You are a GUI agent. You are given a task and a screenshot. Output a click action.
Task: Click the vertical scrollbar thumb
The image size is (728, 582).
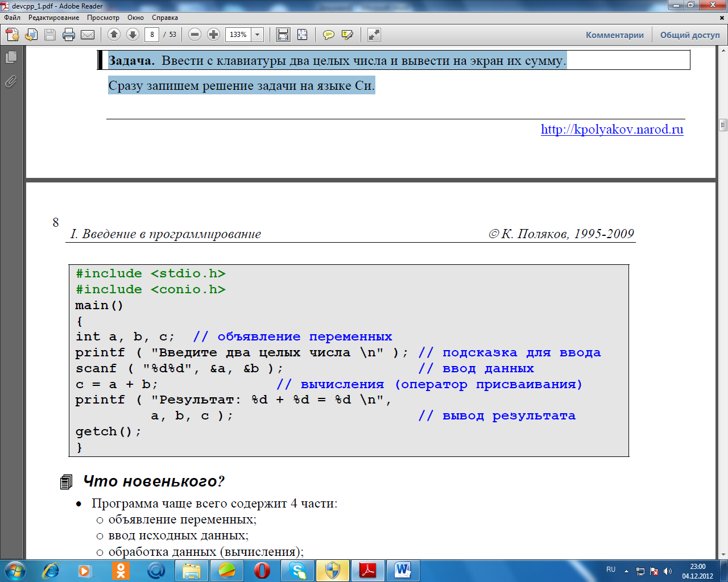723,125
